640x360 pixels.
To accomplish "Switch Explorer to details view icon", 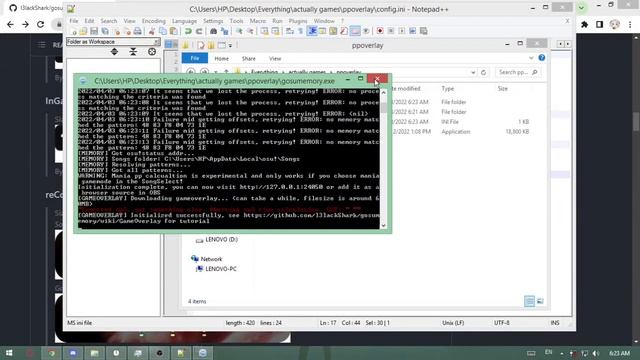I will coord(529,301).
